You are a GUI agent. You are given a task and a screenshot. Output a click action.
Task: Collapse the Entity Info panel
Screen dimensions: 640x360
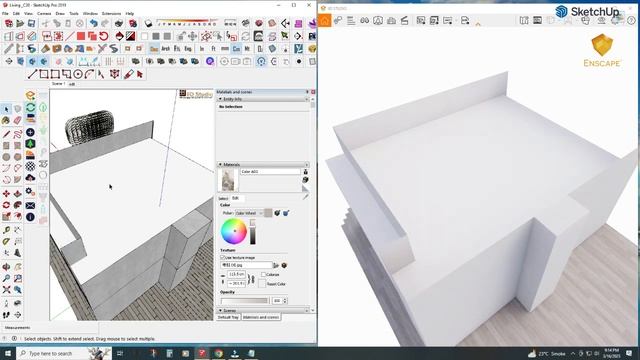click(x=220, y=99)
